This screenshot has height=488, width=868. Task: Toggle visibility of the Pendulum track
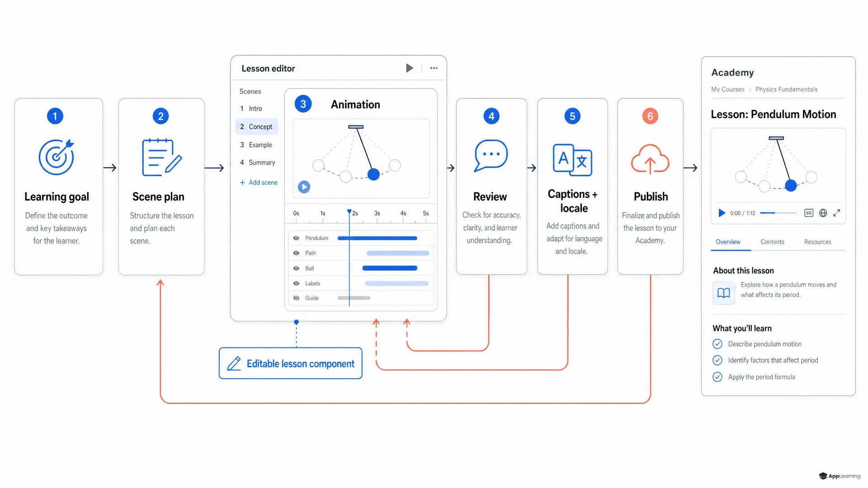[296, 238]
